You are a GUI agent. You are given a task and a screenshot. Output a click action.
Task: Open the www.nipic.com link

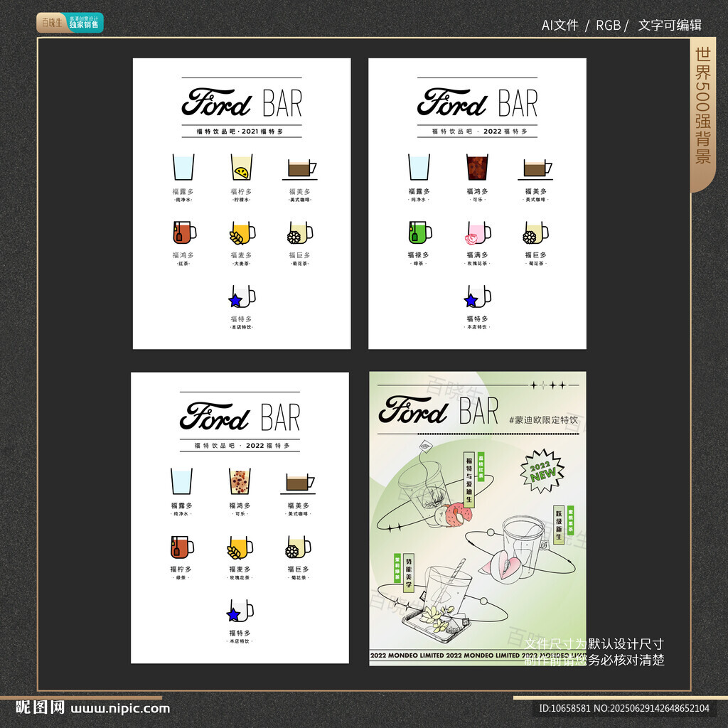pos(121,709)
